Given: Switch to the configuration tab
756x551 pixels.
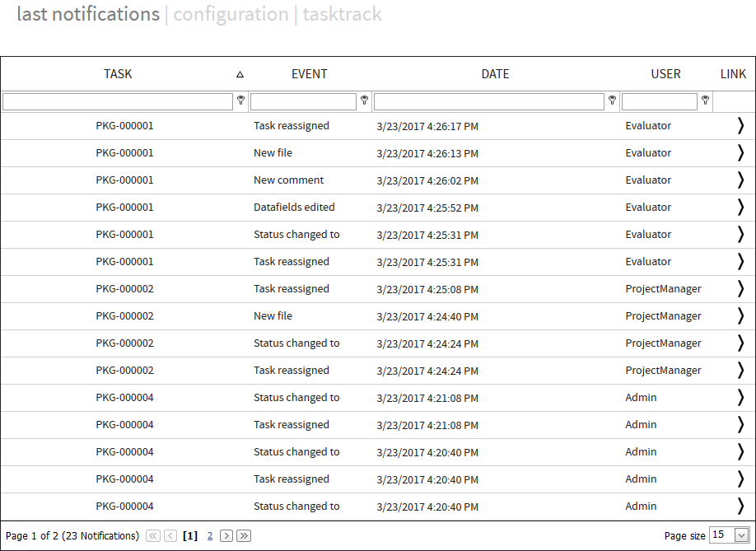Looking at the screenshot, I should 231,14.
